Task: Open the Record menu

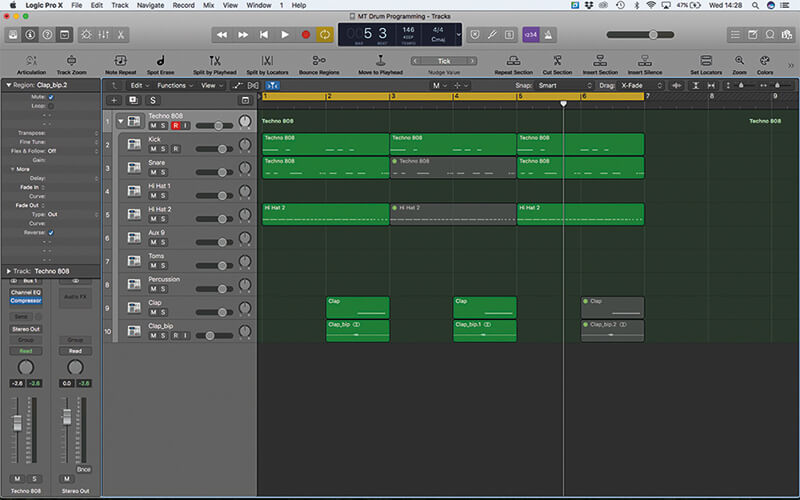Action: pos(184,5)
